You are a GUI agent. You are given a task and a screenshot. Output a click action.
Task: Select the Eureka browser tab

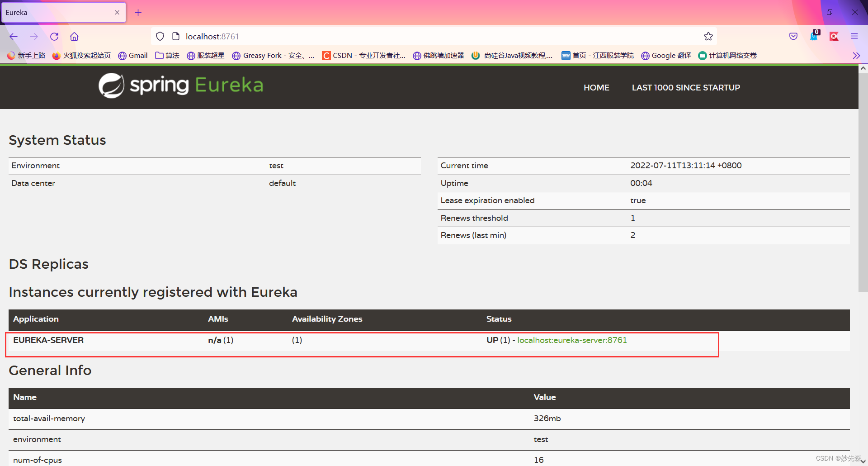coord(63,13)
